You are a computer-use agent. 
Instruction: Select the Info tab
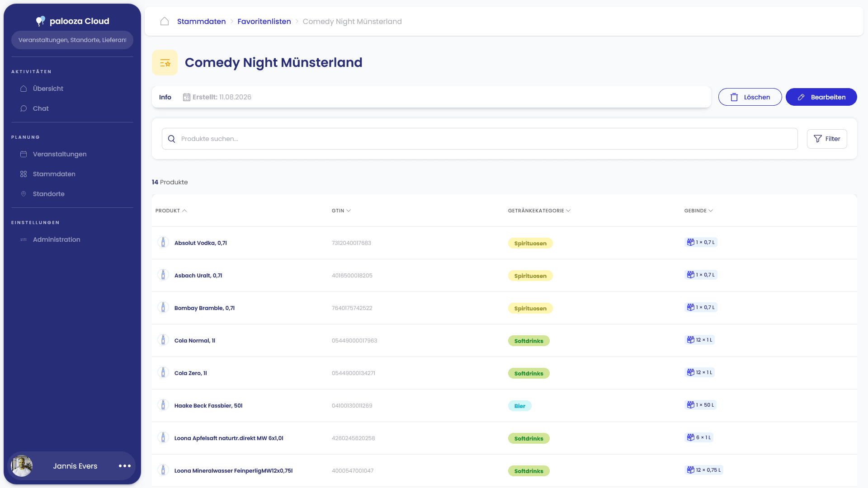coord(165,97)
